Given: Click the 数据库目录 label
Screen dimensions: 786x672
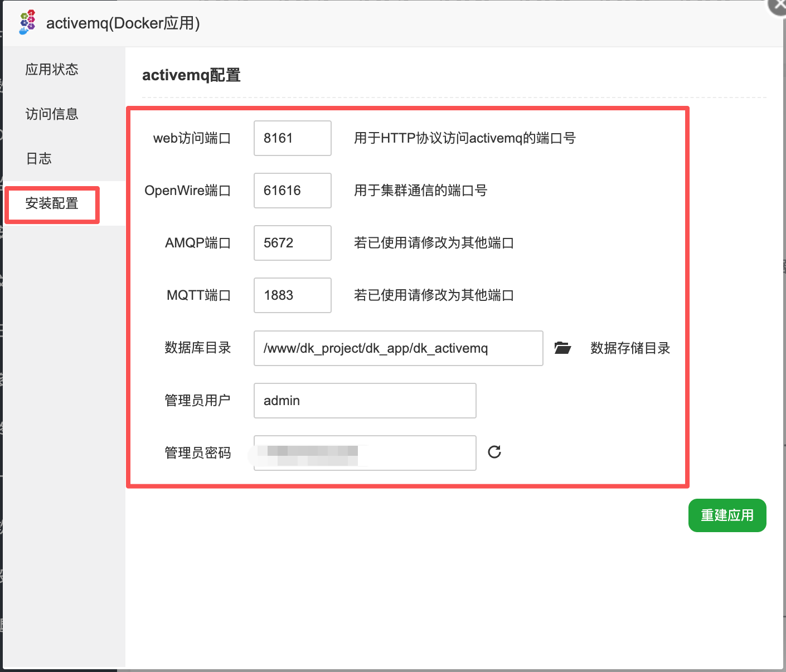Looking at the screenshot, I should click(198, 348).
